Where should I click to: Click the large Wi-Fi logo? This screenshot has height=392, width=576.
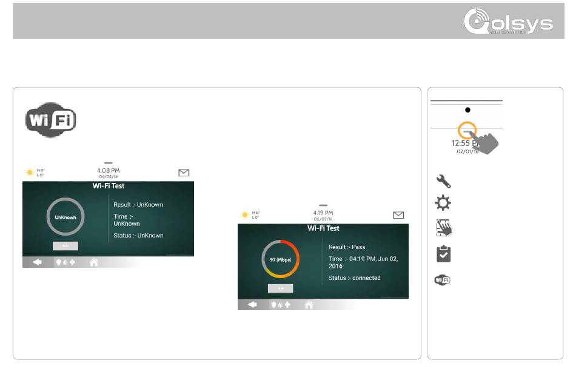tap(51, 120)
